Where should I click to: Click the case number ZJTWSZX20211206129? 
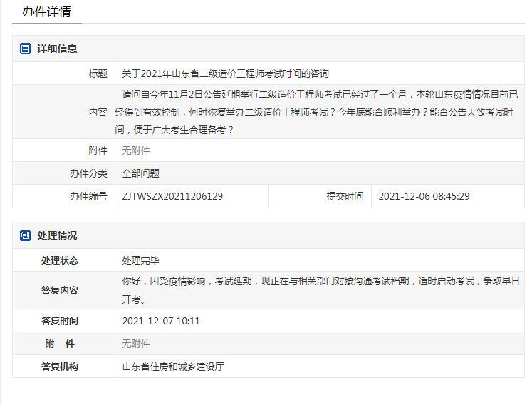click(x=172, y=196)
